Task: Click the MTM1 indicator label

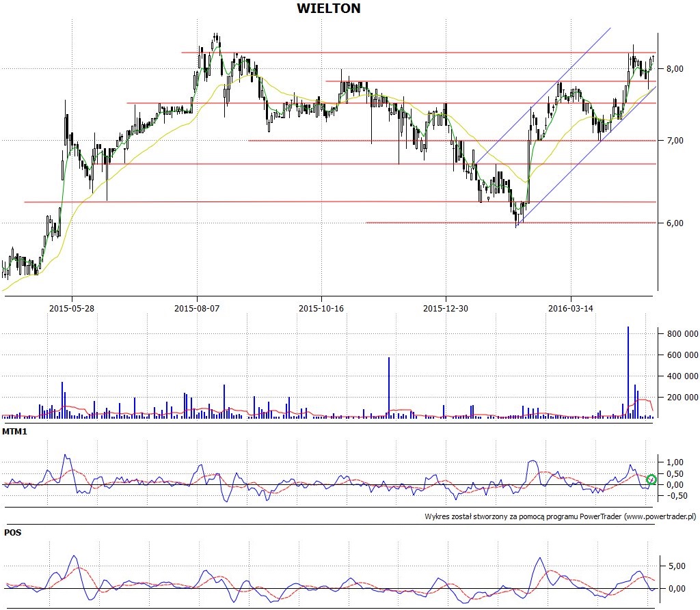Action: [14, 432]
